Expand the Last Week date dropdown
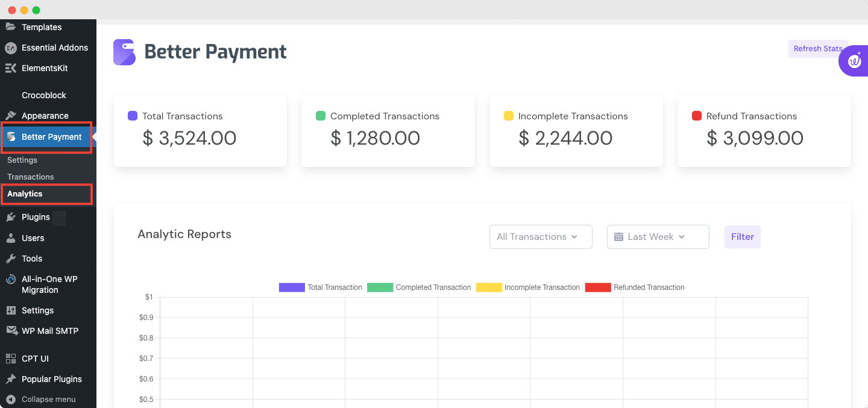Screen dimensions: 868x408 [x=658, y=237]
